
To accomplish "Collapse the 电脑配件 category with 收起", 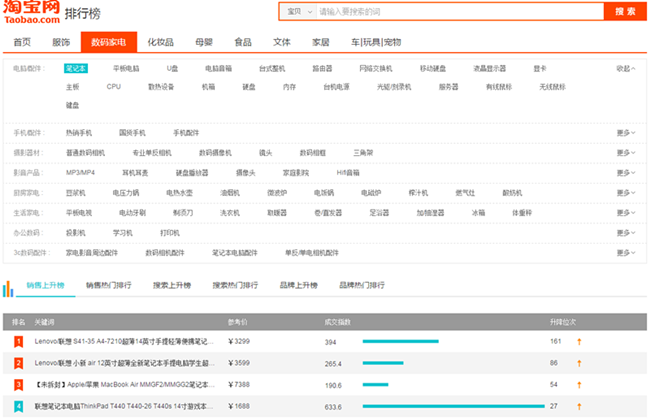I will pyautogui.click(x=626, y=68).
